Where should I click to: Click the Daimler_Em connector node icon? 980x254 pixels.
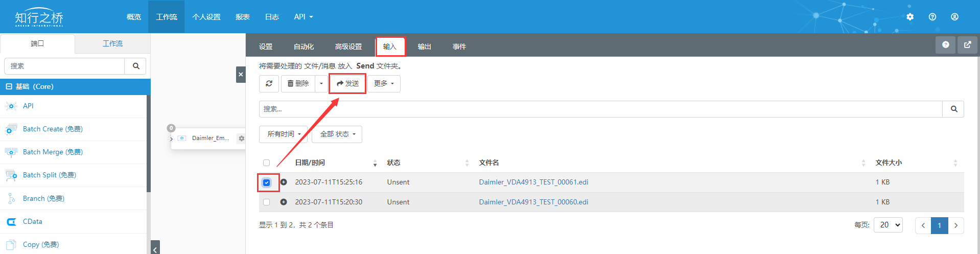[182, 138]
